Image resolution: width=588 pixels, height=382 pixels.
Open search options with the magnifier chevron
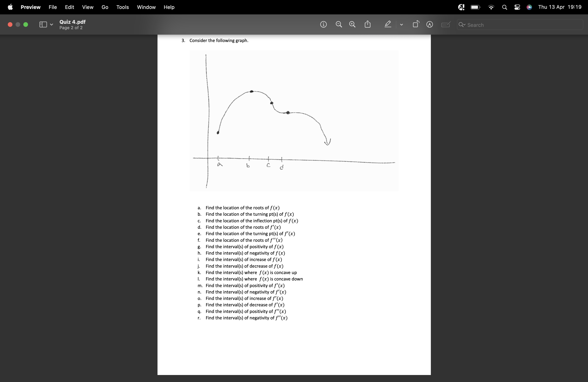click(x=464, y=25)
